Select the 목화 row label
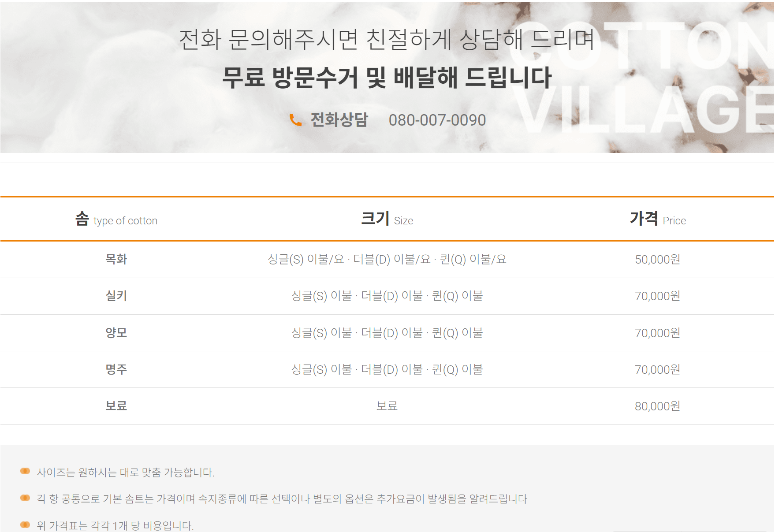 coord(116,259)
